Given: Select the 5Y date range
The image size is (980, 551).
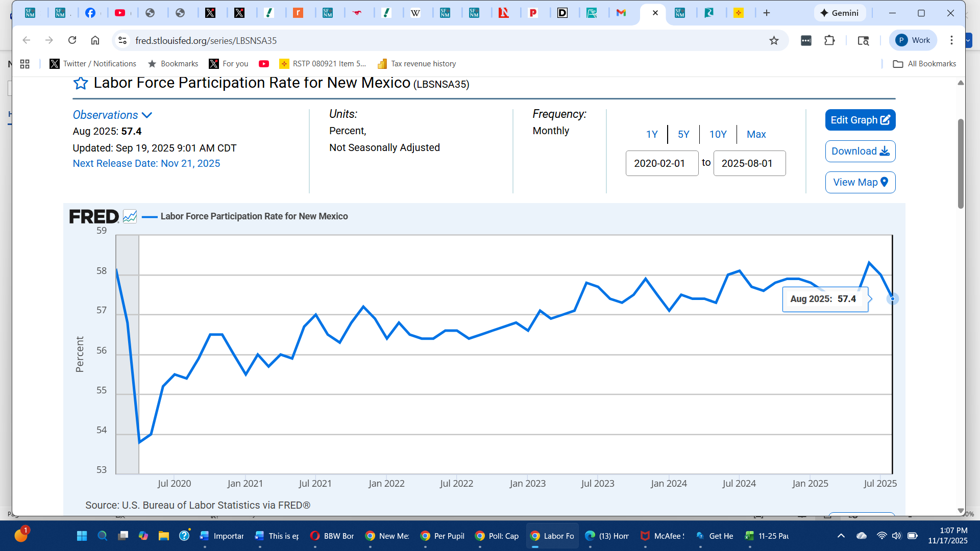Looking at the screenshot, I should [683, 134].
